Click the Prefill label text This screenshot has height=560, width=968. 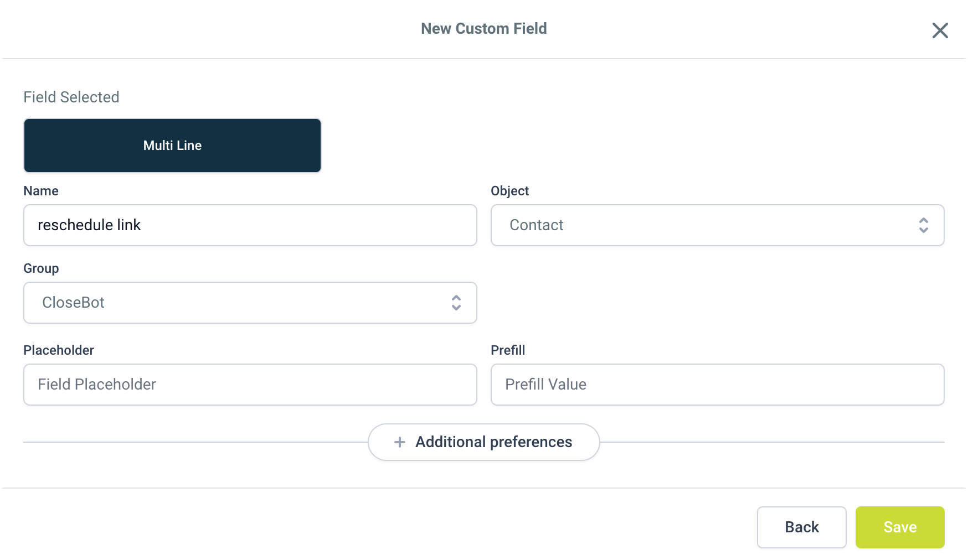(x=508, y=350)
